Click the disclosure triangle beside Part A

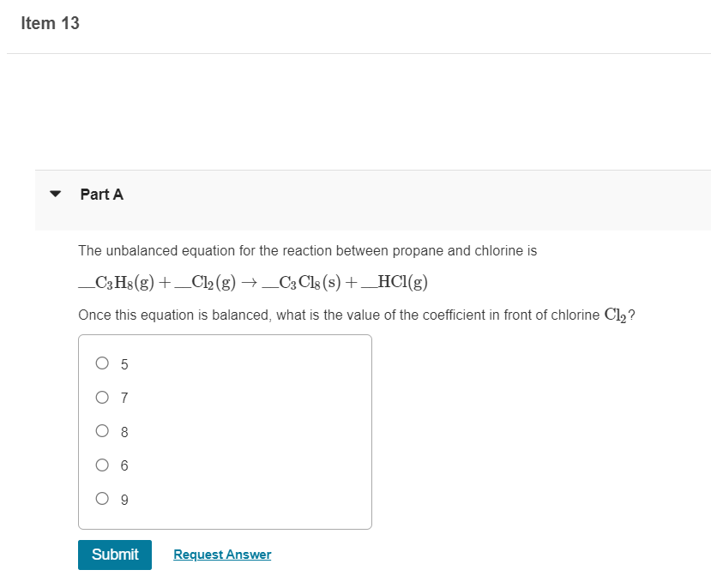pos(55,195)
